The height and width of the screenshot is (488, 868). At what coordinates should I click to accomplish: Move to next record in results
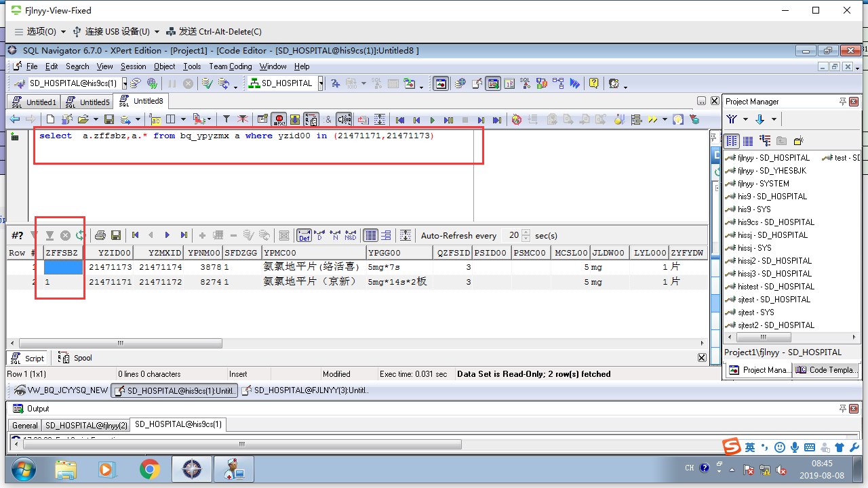[x=167, y=235]
